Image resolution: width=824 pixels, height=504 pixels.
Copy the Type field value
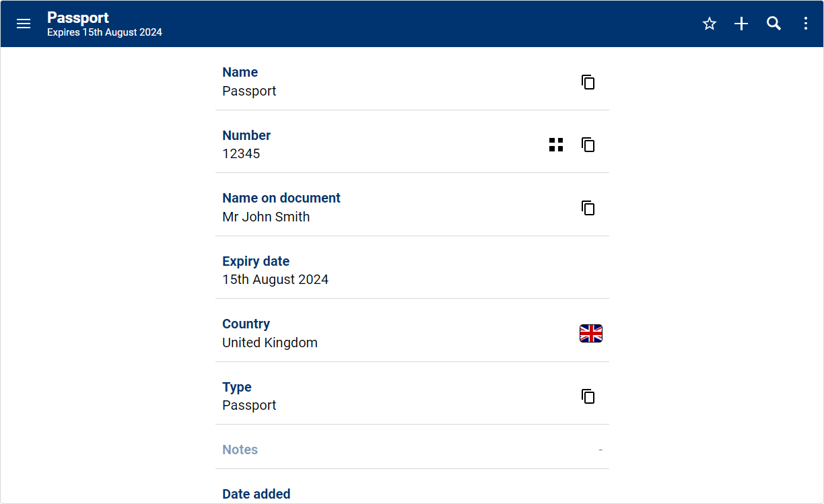[588, 396]
